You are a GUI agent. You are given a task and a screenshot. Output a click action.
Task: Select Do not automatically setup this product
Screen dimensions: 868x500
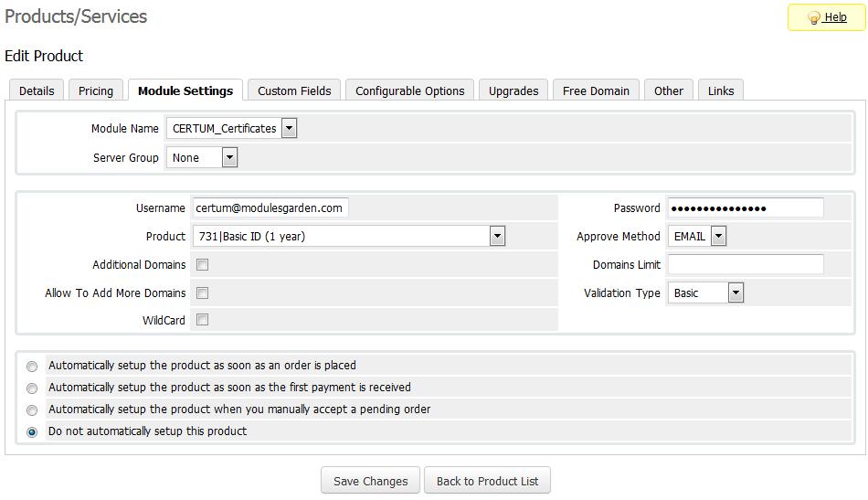(32, 431)
